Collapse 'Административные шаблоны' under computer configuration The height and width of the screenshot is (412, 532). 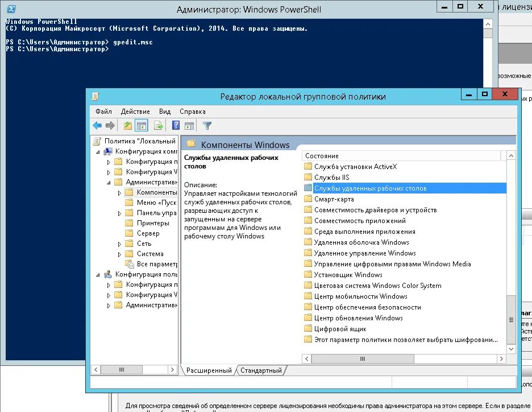click(109, 183)
